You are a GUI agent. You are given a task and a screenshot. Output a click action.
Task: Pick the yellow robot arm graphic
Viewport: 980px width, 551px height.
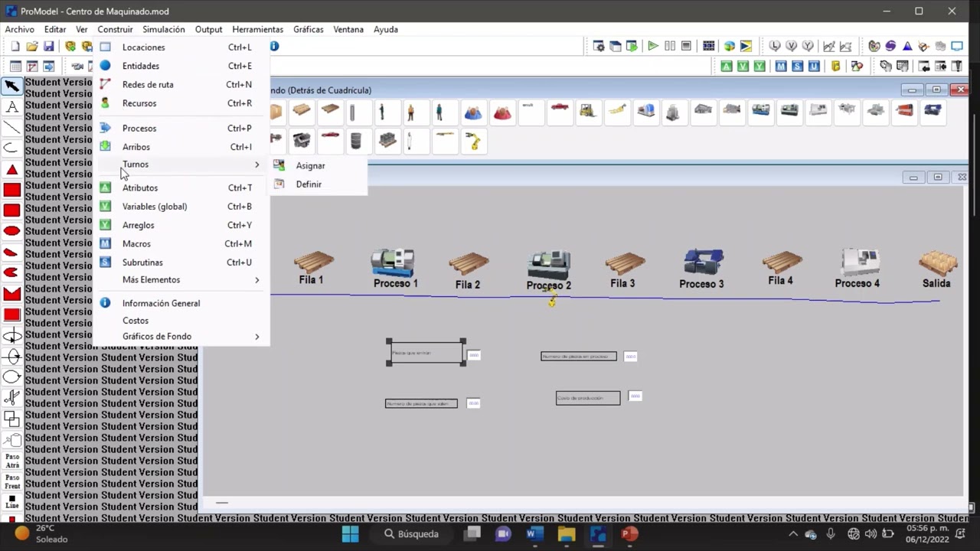click(x=475, y=141)
